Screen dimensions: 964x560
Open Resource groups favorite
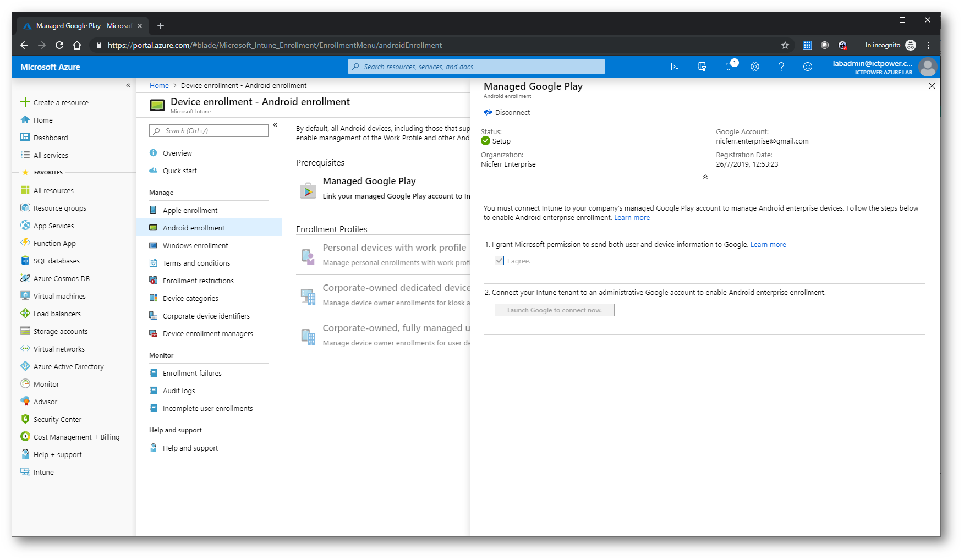(53, 208)
